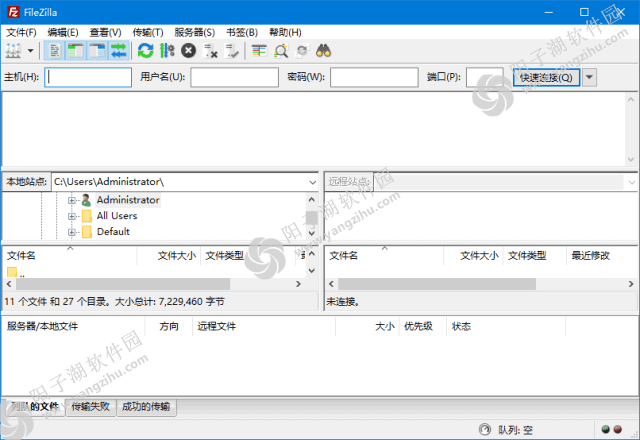The width and height of the screenshot is (640, 440).
Task: Click the local site path field
Action: point(180,182)
